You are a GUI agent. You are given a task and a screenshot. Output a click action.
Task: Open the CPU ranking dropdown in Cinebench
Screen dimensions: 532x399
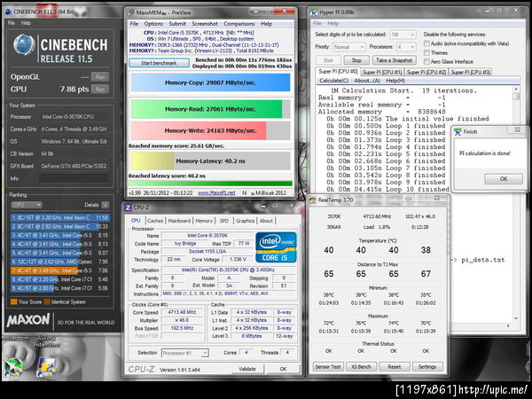click(27, 205)
